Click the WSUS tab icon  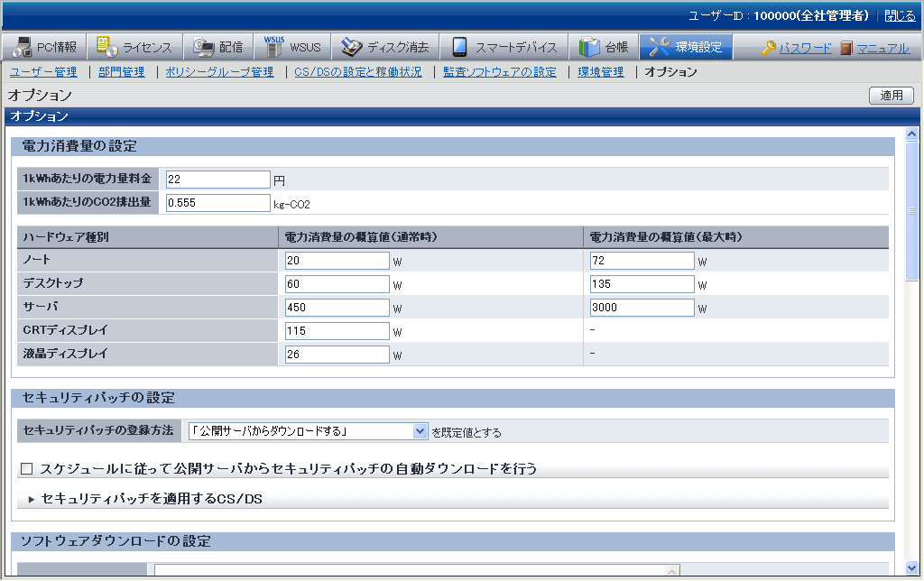[x=274, y=48]
